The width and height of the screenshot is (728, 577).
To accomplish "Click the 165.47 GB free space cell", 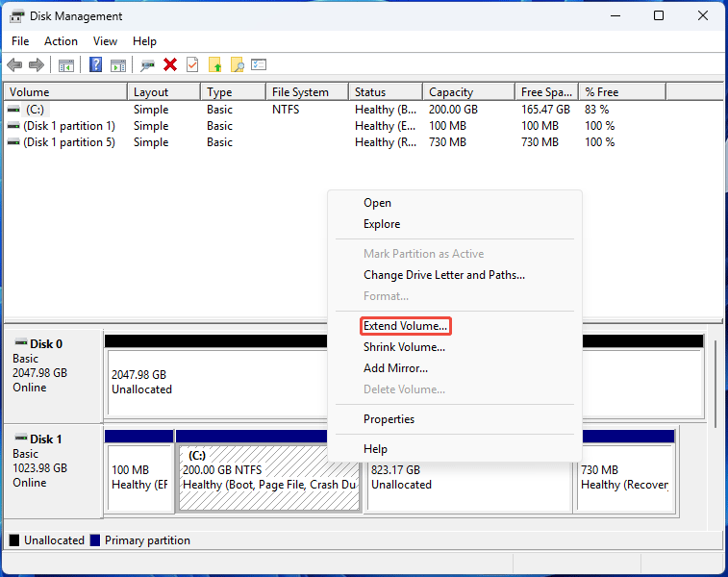I will pos(545,110).
